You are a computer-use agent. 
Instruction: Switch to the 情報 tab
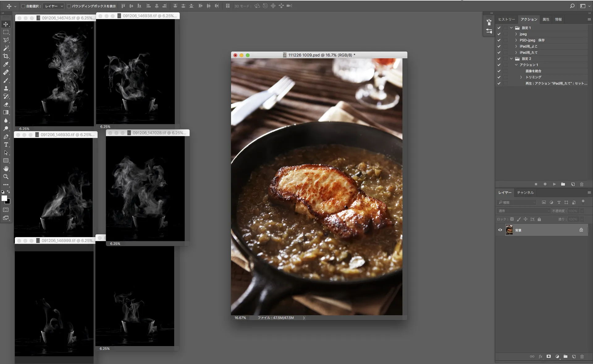tap(558, 19)
